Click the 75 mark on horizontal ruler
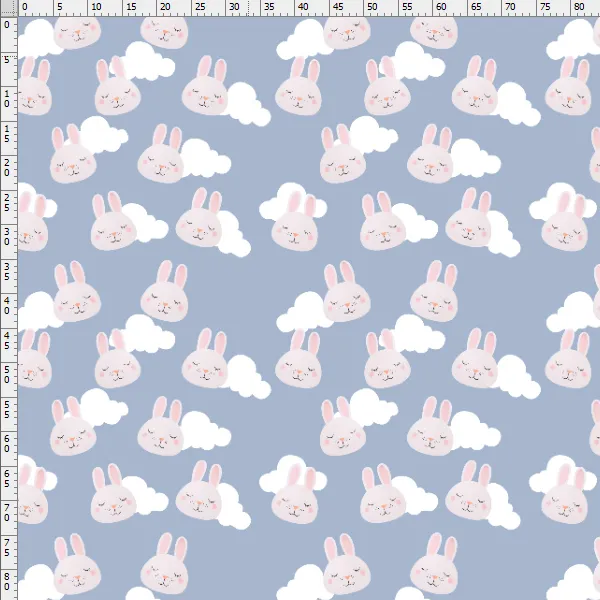The width and height of the screenshot is (600, 600). (545, 7)
